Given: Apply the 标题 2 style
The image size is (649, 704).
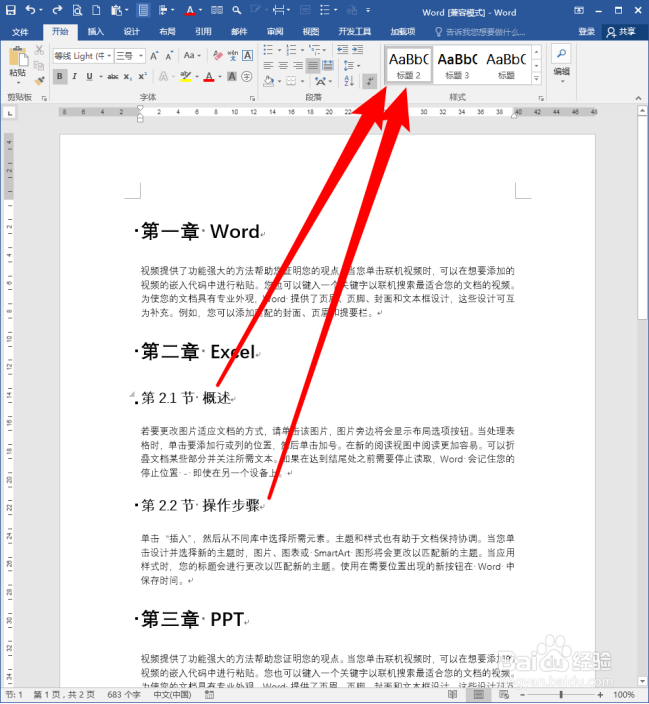Looking at the screenshot, I should pyautogui.click(x=408, y=65).
